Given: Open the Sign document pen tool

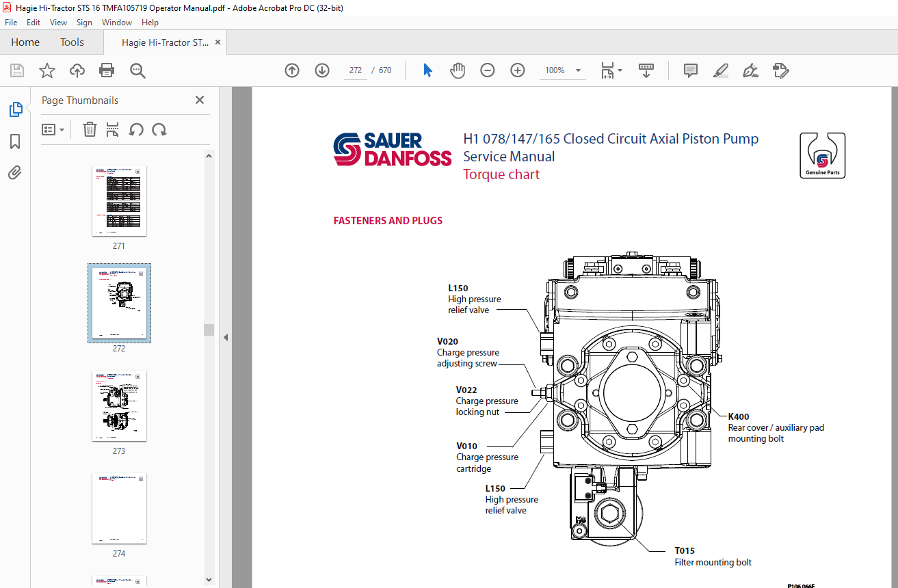Looking at the screenshot, I should (751, 70).
